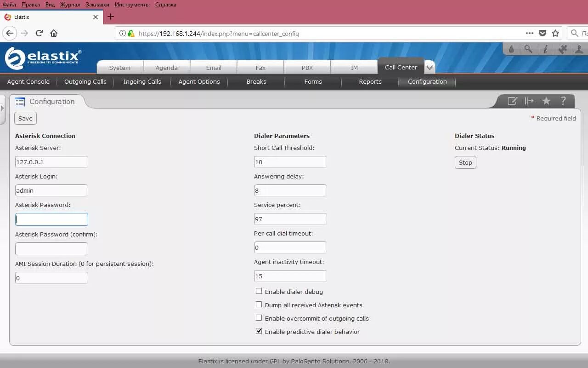Click the Configuration panel list icon
This screenshot has height=368, width=588.
tap(20, 102)
